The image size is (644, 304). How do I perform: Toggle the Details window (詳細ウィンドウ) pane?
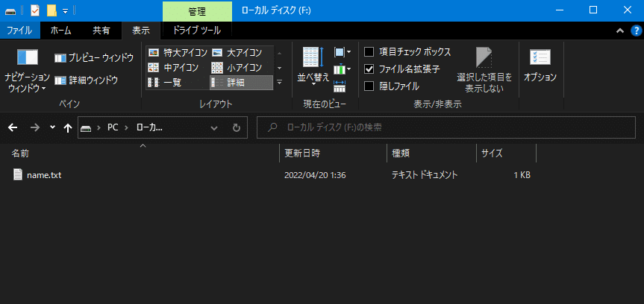[x=87, y=80]
